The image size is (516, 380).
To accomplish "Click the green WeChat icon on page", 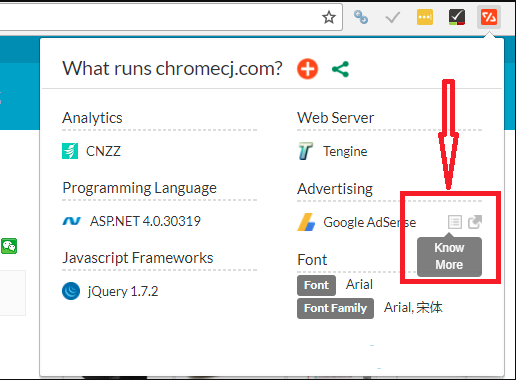I will pos(9,246).
